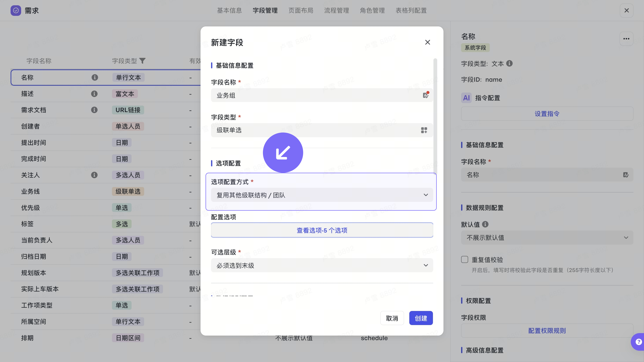
Task: Show info icon for 描述 row
Action: (x=94, y=94)
